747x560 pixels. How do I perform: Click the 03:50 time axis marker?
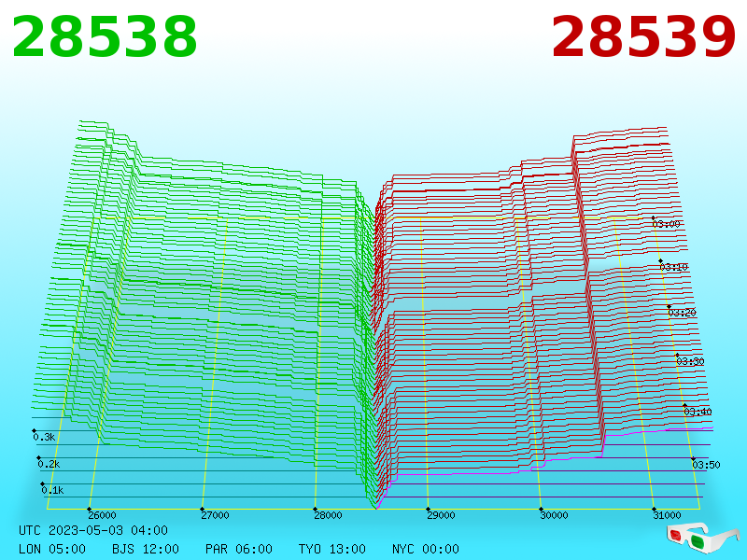[x=706, y=465]
